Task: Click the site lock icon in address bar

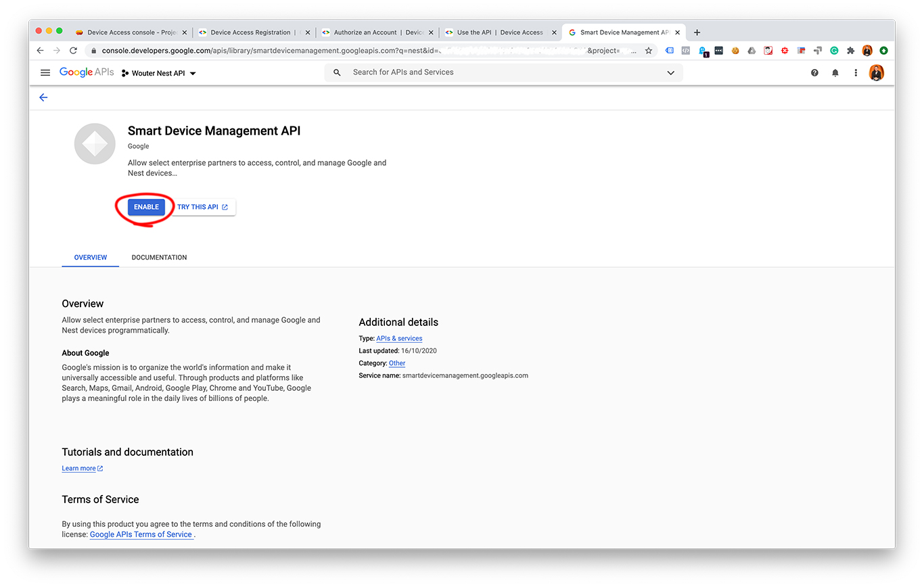Action: (x=93, y=51)
